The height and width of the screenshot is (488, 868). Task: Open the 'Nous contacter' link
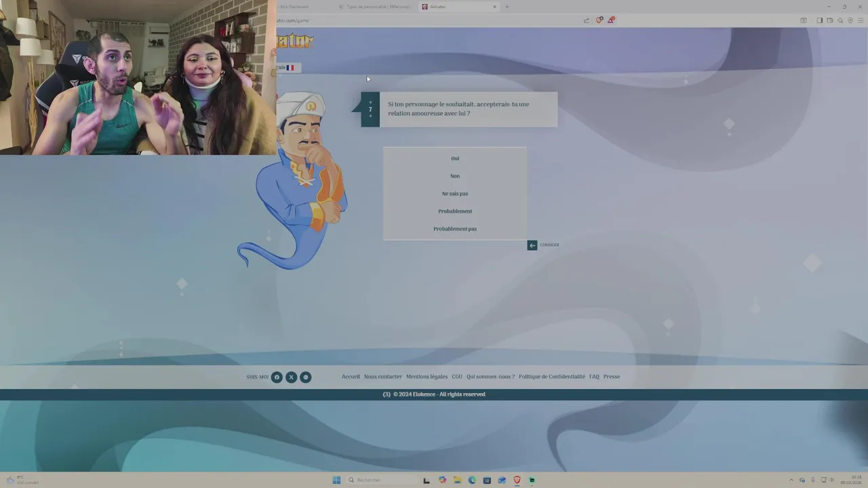383,377
